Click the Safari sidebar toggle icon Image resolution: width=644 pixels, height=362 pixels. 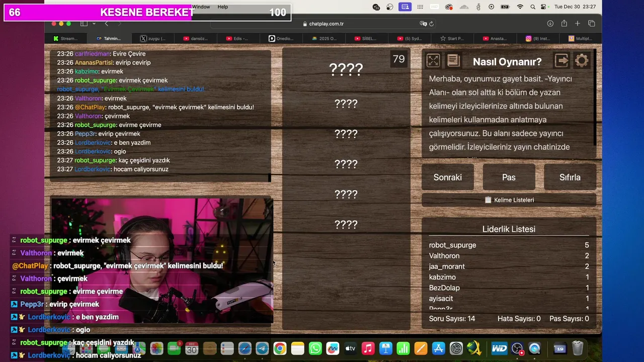[x=84, y=24]
